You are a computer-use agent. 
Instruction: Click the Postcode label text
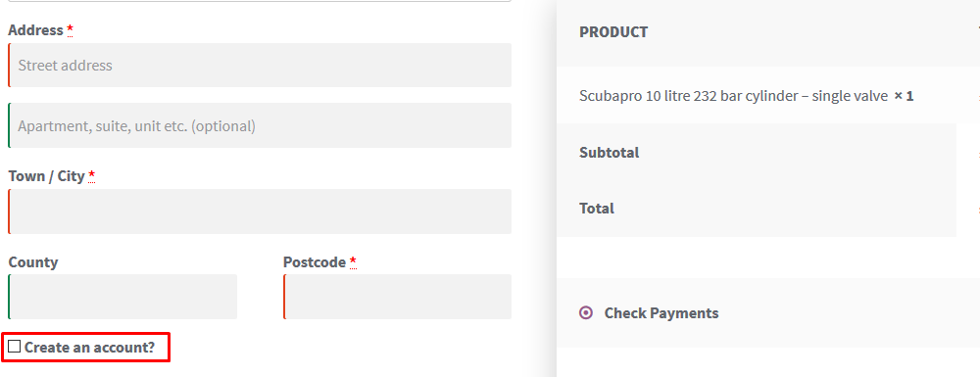click(315, 262)
